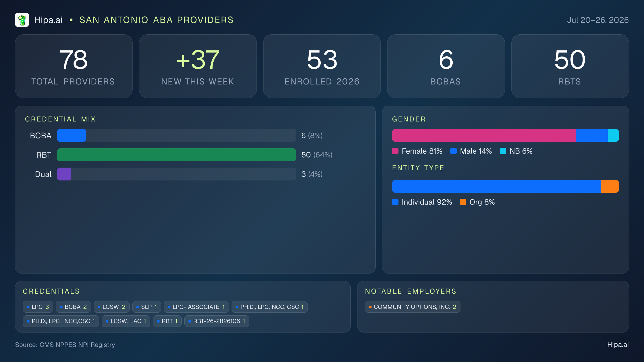The height and width of the screenshot is (362, 644).
Task: Click the BCBA row label in Credential Mix
Action: 41,135
